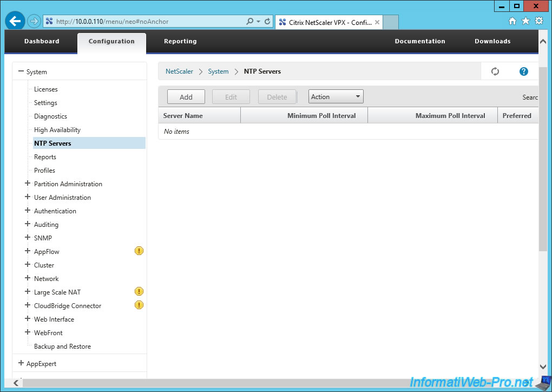The height and width of the screenshot is (392, 552).
Task: Expand the AppExpert section
Action: click(21, 363)
